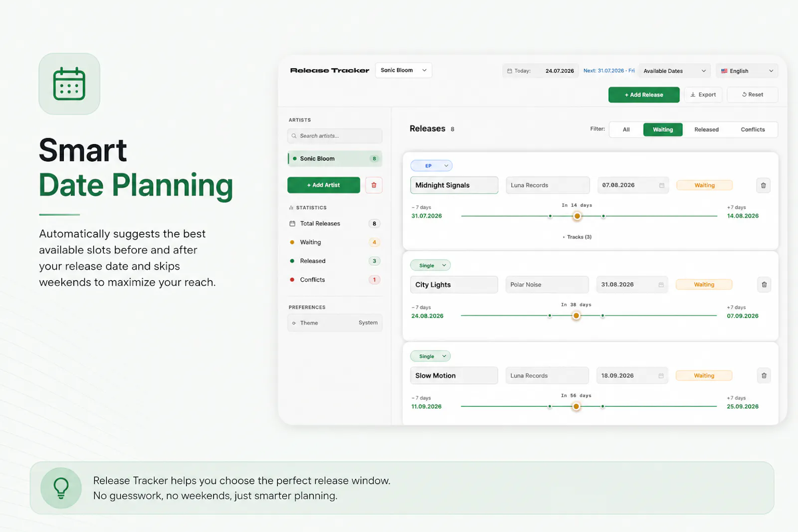Click the Waiting statistic row
The image size is (798, 532).
pyautogui.click(x=335, y=242)
